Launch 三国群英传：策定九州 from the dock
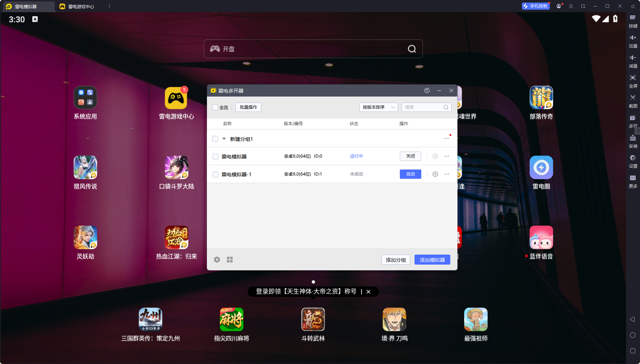The height and width of the screenshot is (364, 640). [x=150, y=319]
